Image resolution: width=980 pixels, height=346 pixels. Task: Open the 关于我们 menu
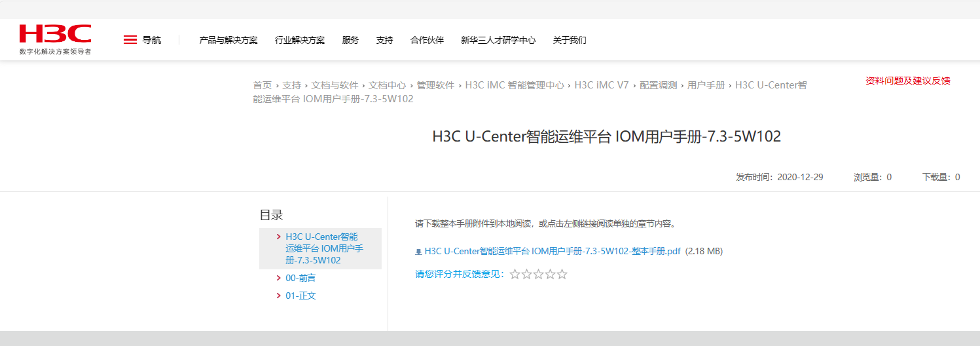(x=570, y=40)
